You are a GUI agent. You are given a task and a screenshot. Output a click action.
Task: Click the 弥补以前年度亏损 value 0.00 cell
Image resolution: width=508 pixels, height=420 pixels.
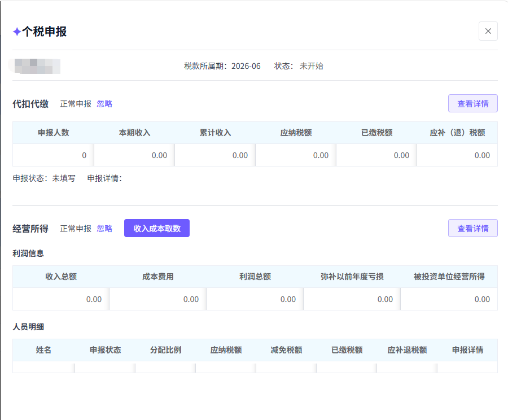(x=352, y=299)
